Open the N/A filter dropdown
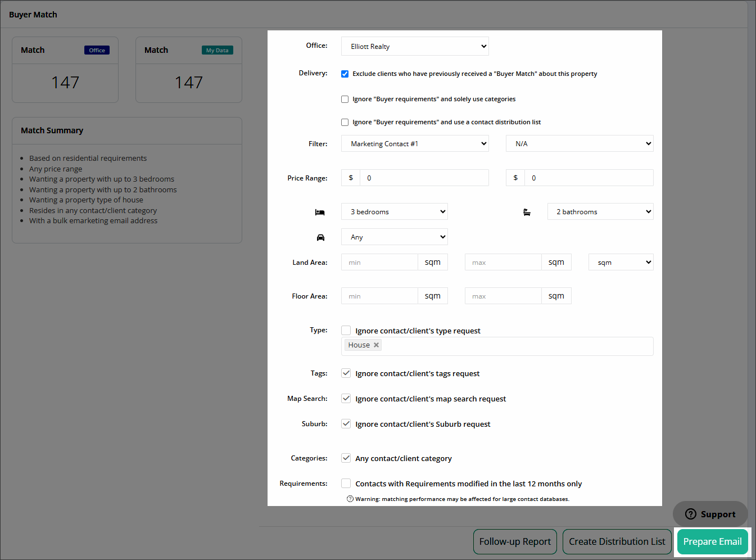Screen dimensions: 756x560 click(580, 143)
